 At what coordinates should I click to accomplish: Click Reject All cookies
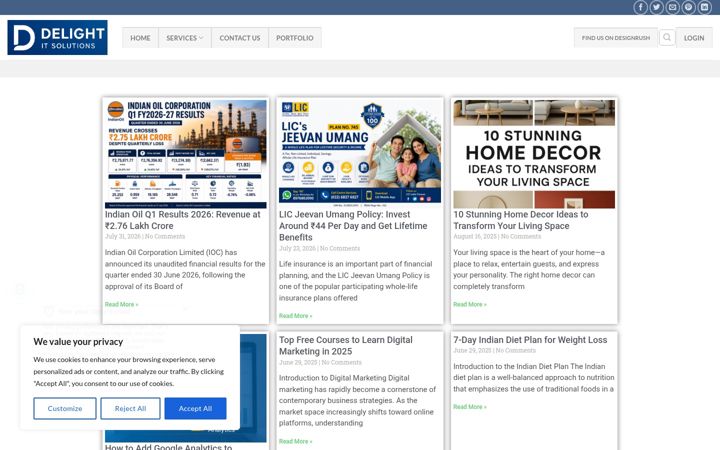click(x=130, y=408)
